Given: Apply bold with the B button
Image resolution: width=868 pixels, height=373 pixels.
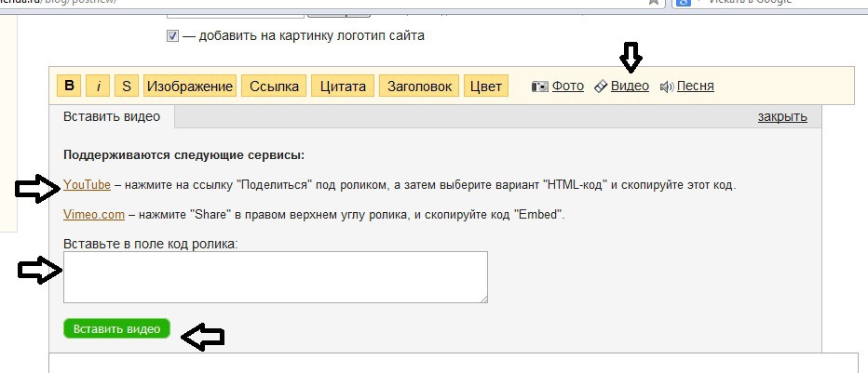Looking at the screenshot, I should [x=69, y=87].
